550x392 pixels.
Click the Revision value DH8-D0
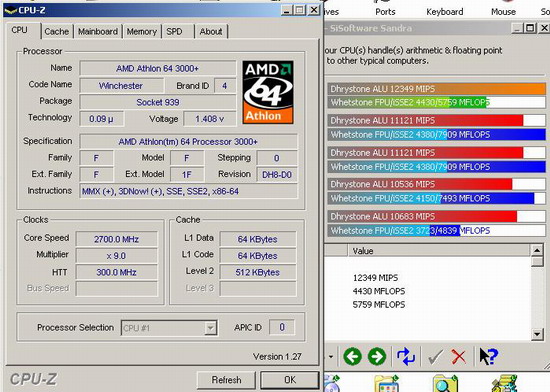(277, 175)
